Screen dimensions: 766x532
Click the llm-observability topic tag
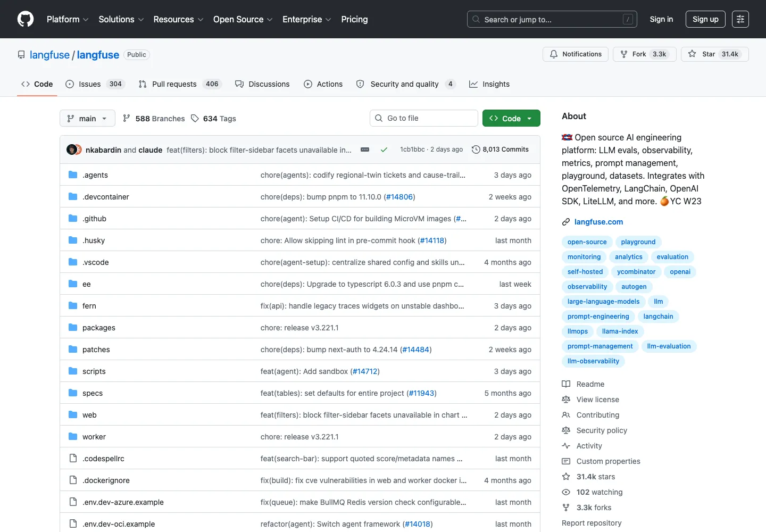[x=593, y=361]
